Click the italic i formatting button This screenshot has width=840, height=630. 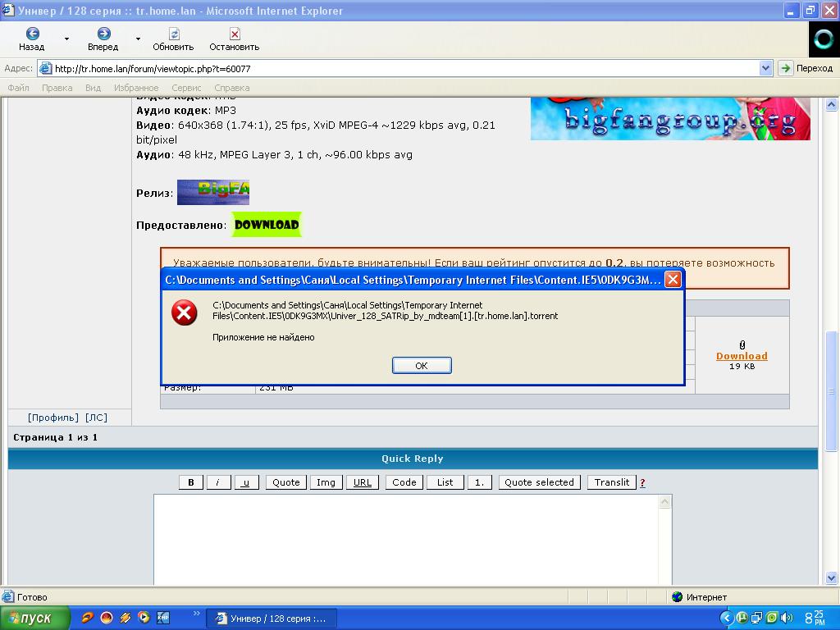coord(218,482)
